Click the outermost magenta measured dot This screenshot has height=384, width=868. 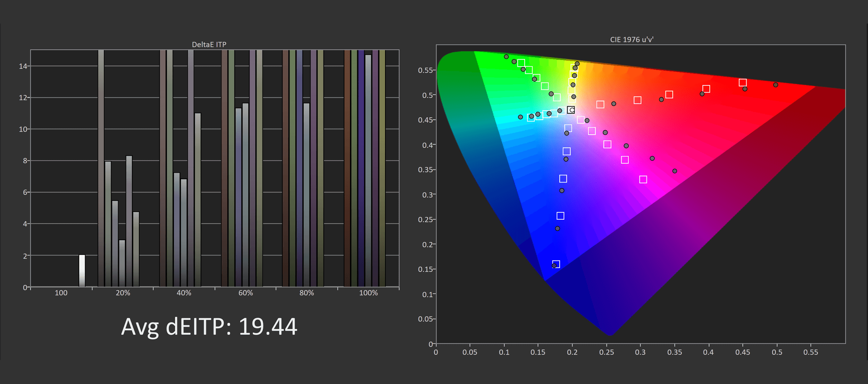(675, 171)
